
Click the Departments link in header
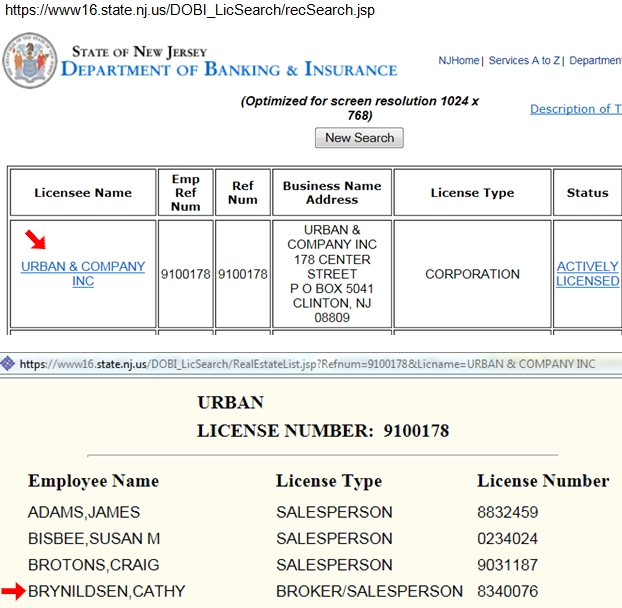pyautogui.click(x=595, y=60)
